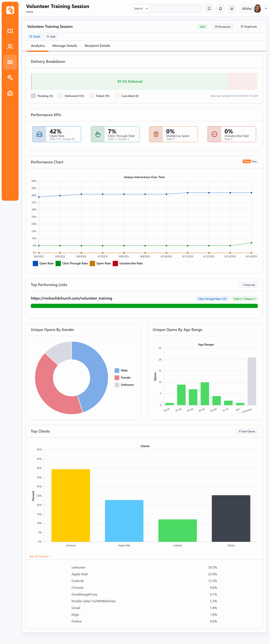Open the briefcase icon in sidebar
Screen dimensions: 270x644
pos(10,93)
